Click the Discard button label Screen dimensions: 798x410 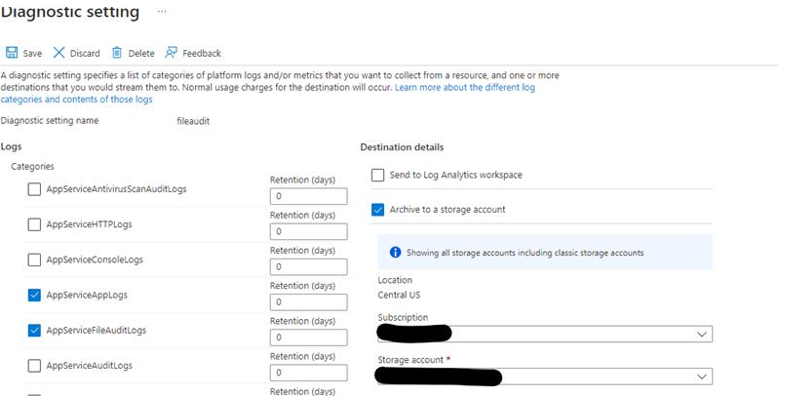coord(85,53)
